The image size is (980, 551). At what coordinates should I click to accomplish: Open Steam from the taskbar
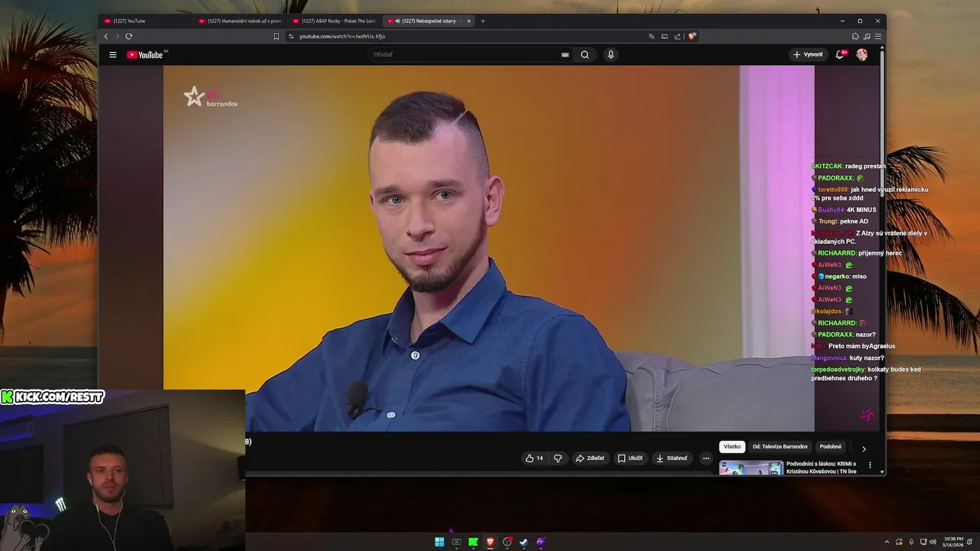(524, 542)
